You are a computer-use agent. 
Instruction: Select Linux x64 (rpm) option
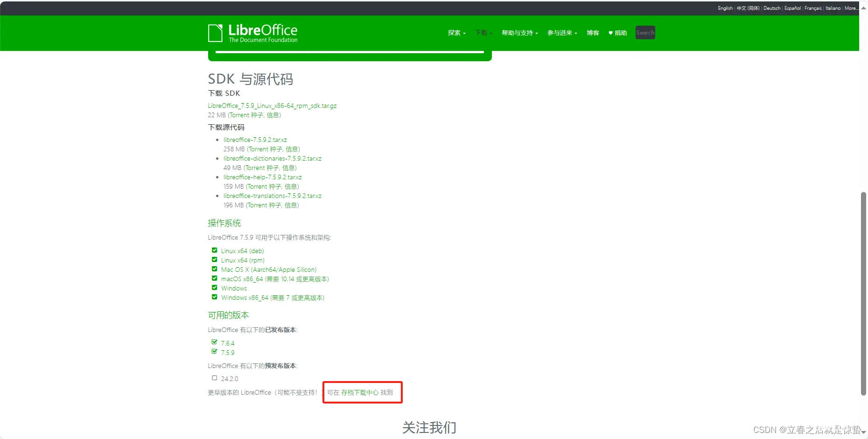point(243,260)
